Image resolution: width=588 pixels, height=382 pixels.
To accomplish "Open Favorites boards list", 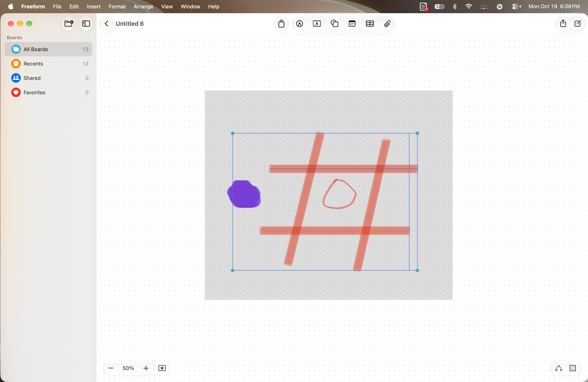I will 48,92.
